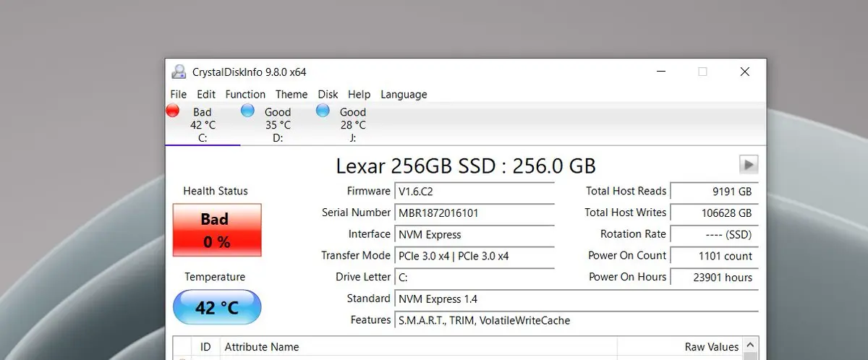Open the Edit menu

(x=206, y=95)
